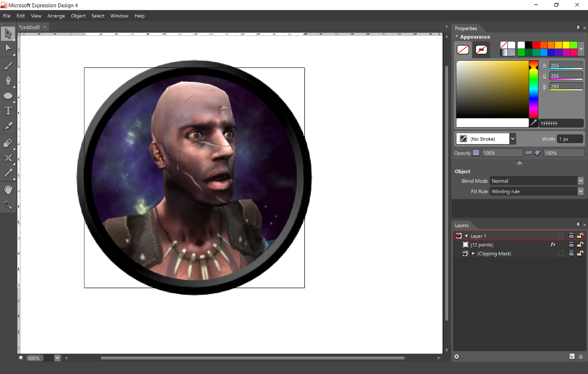588x374 pixels.
Task: Click the rainbow hue slider bar
Action: [534, 89]
